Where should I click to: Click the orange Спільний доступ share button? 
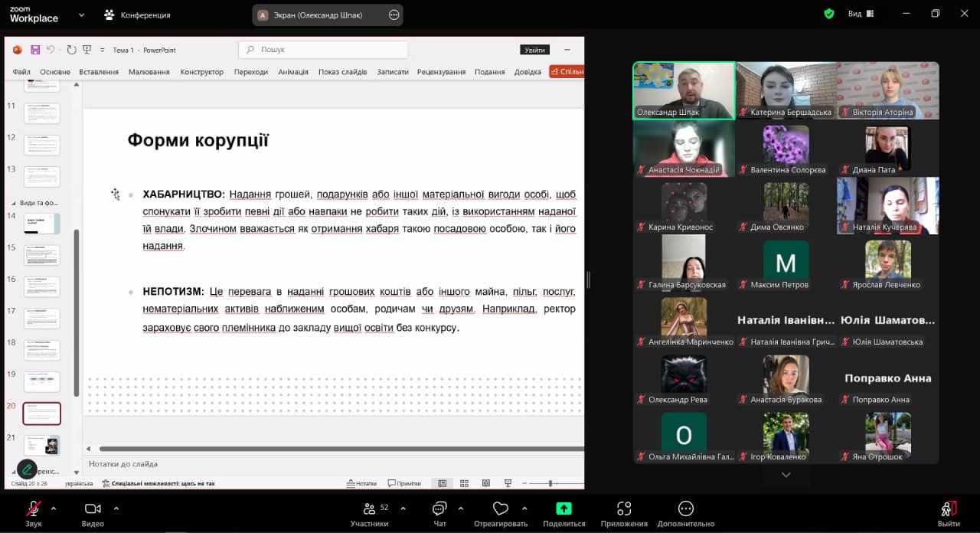567,72
